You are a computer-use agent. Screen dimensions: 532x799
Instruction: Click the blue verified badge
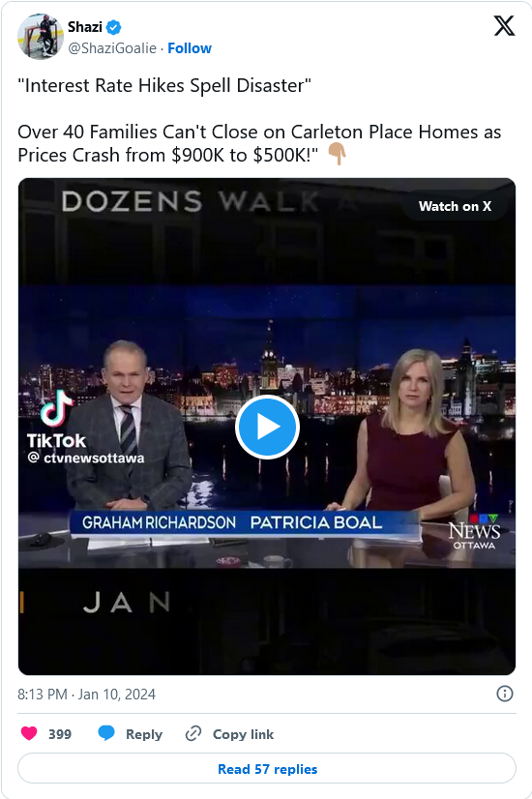(113, 27)
